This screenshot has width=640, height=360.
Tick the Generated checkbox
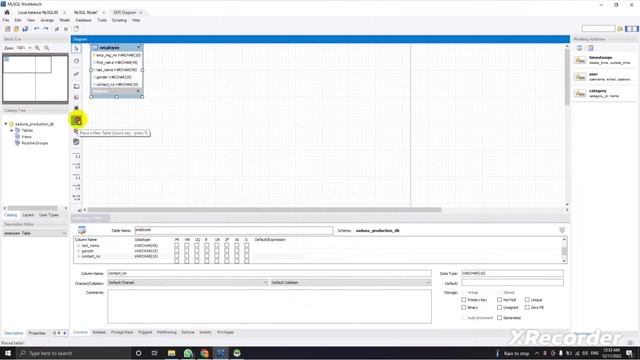coord(499,318)
